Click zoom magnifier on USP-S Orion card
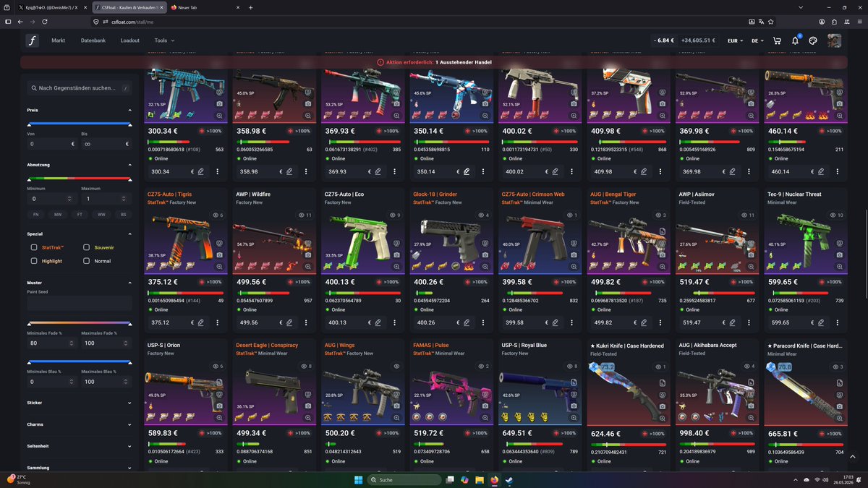Screen dimensions: 868x488 tap(219, 417)
